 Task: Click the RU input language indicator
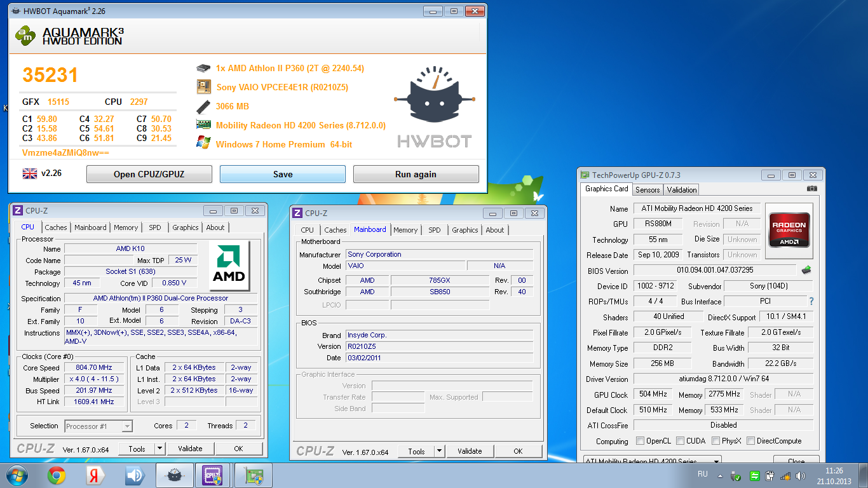tap(703, 474)
